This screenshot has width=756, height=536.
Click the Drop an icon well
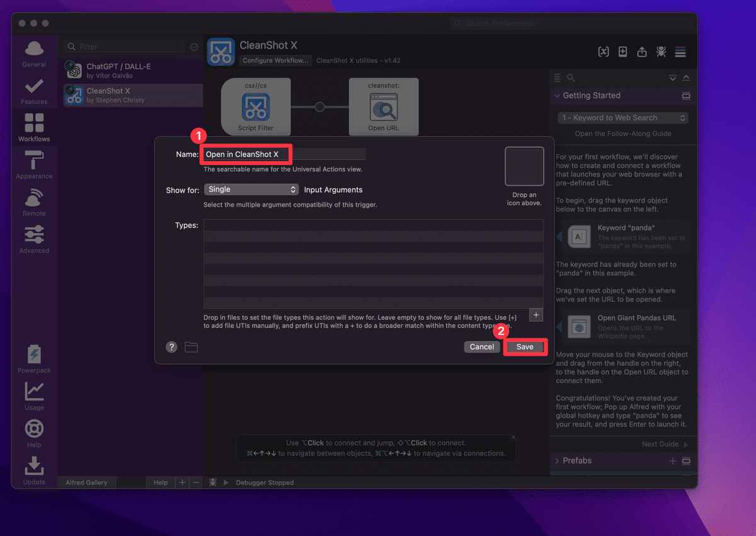click(x=524, y=166)
